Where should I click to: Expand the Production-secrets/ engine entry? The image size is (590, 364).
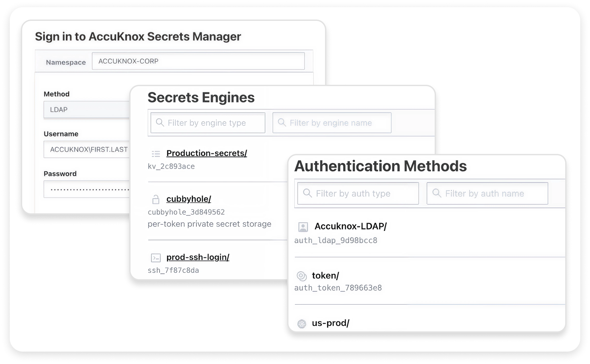click(x=207, y=153)
